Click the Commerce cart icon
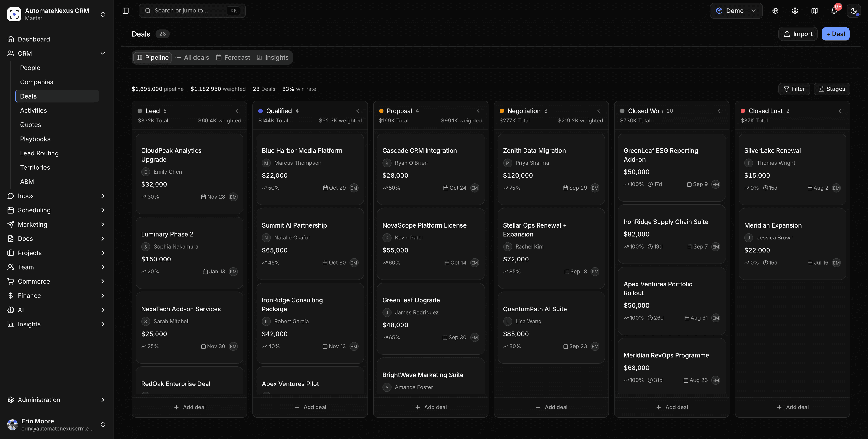This screenshot has width=868, height=439. (x=11, y=281)
